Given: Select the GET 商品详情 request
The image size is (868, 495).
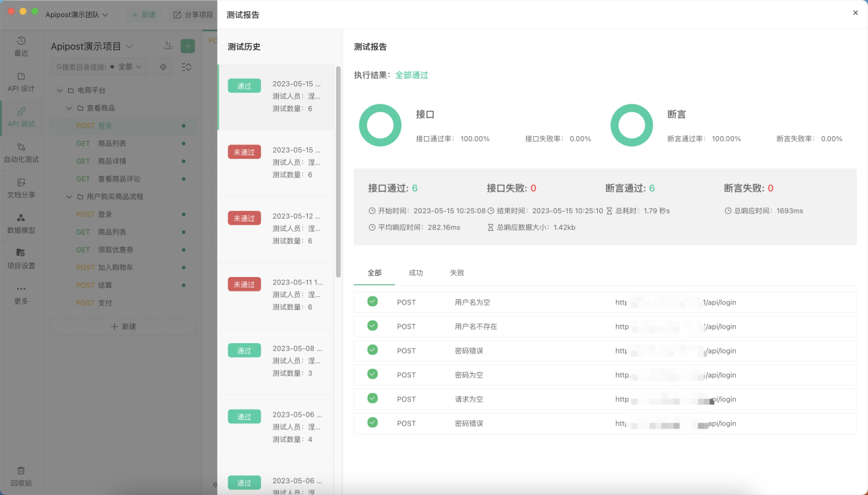Looking at the screenshot, I should (x=123, y=161).
